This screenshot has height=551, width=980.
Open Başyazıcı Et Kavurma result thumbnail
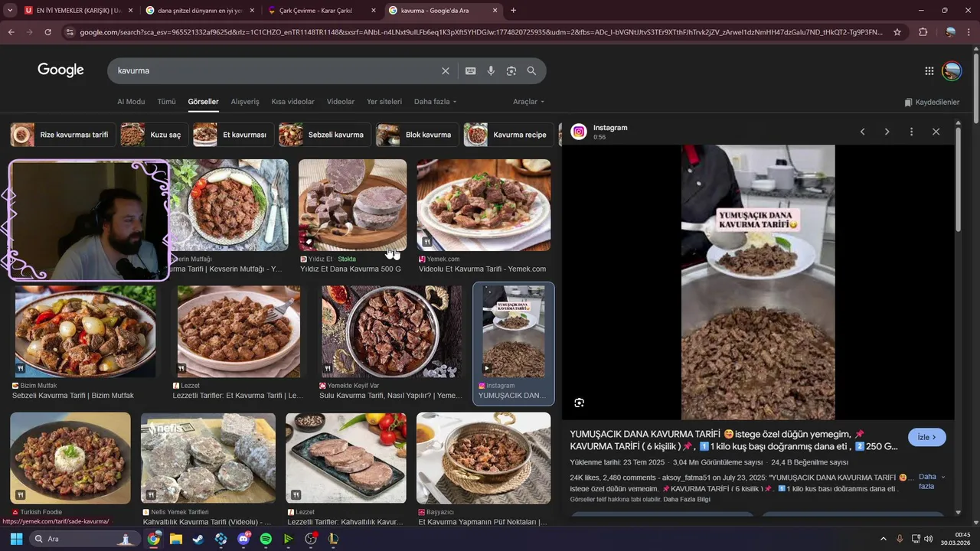click(x=484, y=458)
